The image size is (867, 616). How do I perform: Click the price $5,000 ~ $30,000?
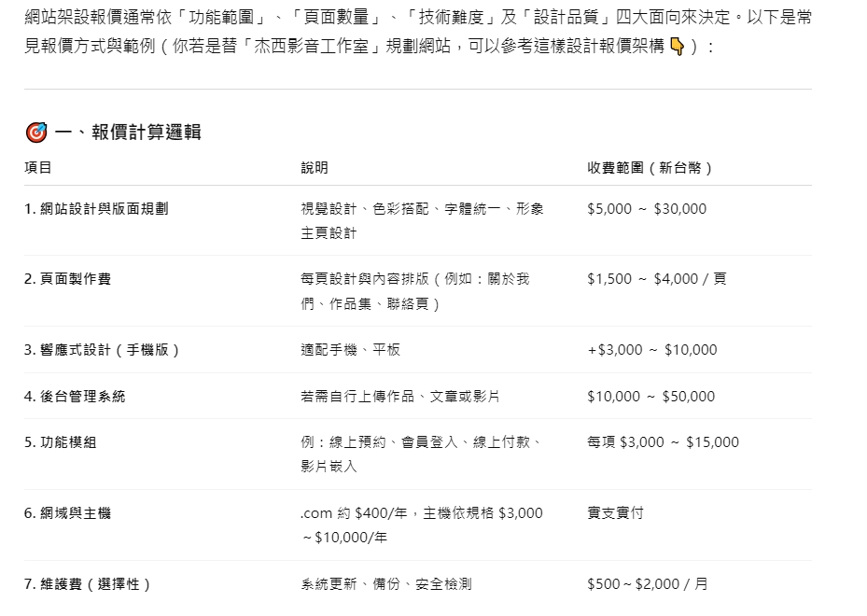(x=647, y=209)
